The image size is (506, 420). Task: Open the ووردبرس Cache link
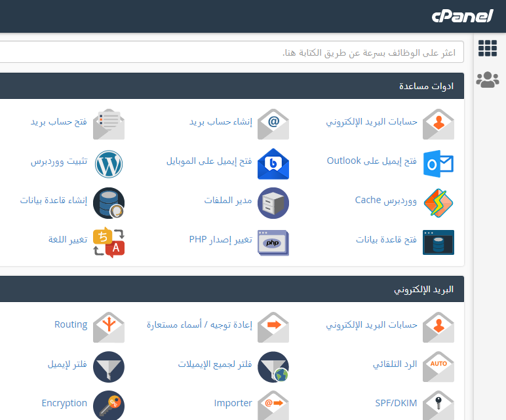[386, 200]
